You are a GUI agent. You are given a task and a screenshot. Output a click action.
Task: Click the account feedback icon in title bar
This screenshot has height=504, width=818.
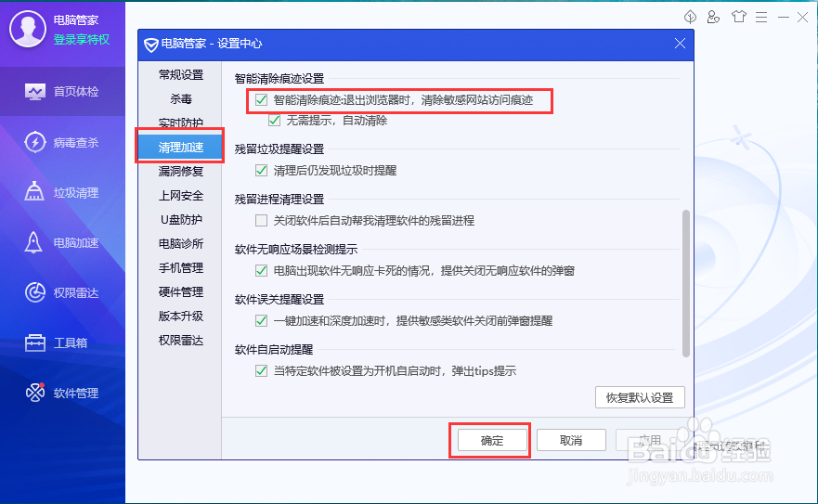click(713, 18)
